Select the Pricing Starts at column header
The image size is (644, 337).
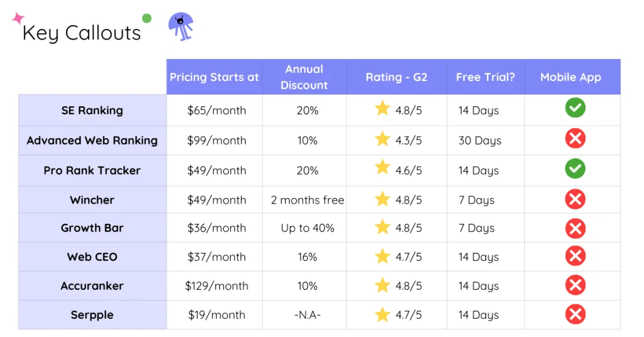tap(214, 77)
